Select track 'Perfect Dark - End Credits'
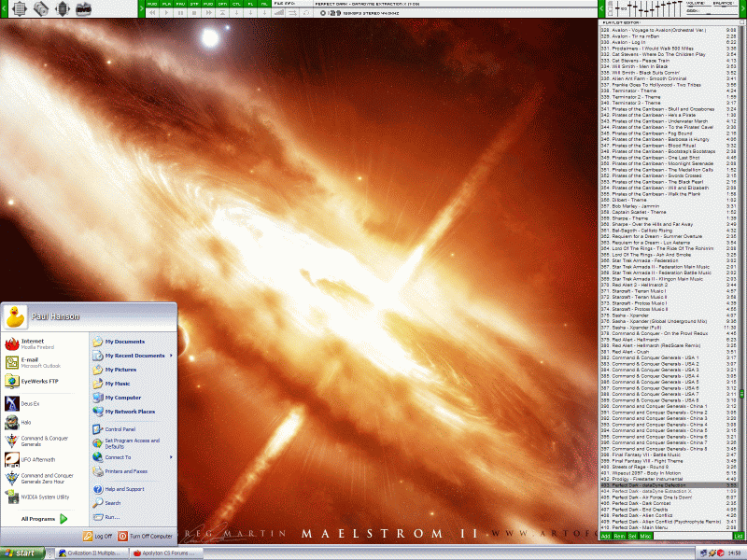Image resolution: width=747 pixels, height=560 pixels. pyautogui.click(x=669, y=510)
